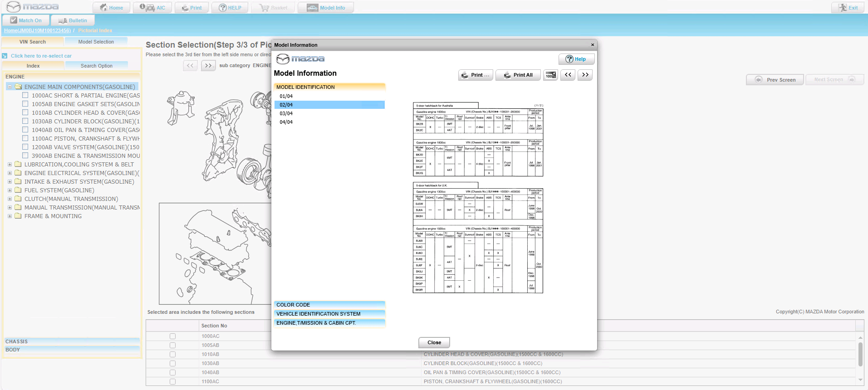Select the Index tab
The width and height of the screenshot is (868, 390).
point(33,66)
